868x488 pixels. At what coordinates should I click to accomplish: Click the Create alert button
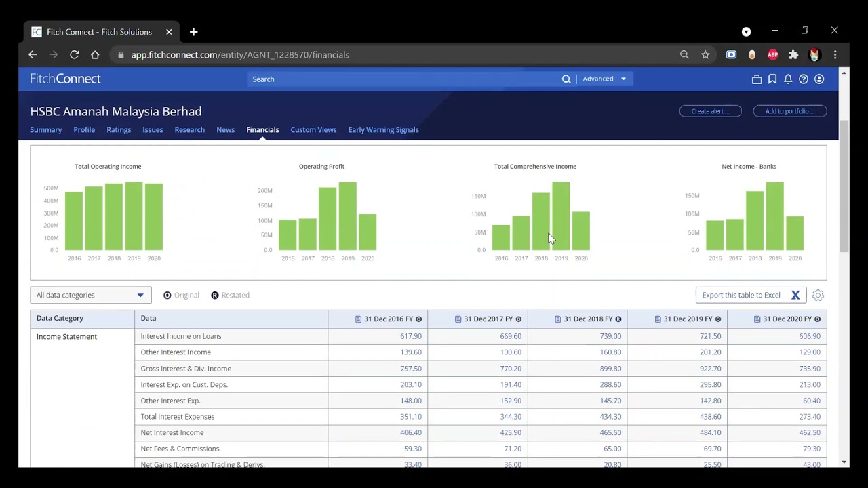(x=711, y=111)
